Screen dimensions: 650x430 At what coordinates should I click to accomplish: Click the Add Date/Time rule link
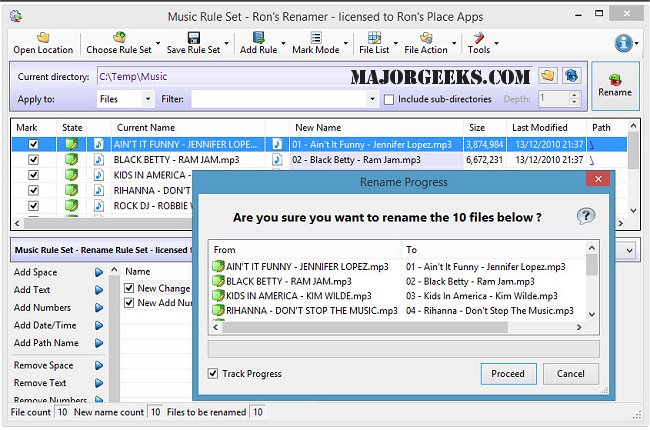coord(45,326)
